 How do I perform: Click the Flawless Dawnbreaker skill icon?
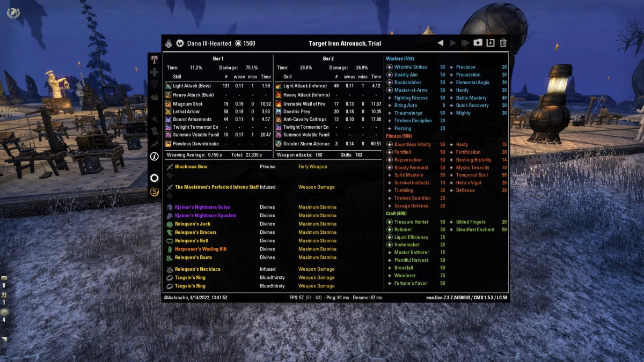(x=168, y=144)
